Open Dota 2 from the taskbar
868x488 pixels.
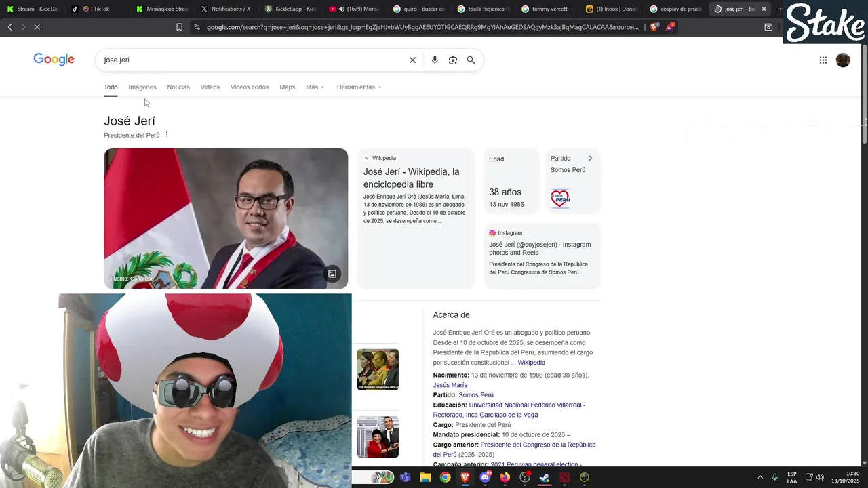point(564,477)
